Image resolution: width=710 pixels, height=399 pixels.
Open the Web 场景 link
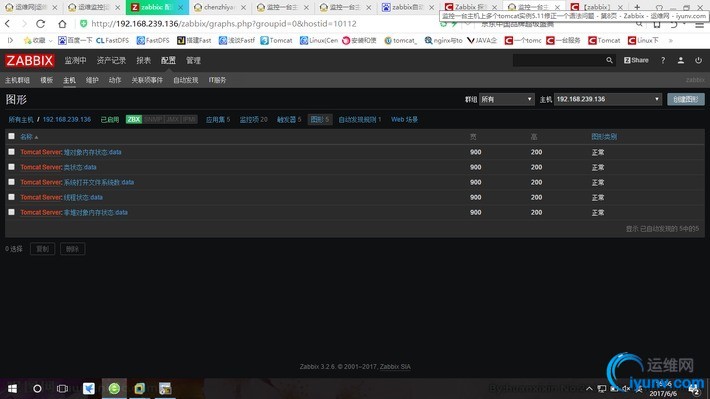click(x=404, y=120)
